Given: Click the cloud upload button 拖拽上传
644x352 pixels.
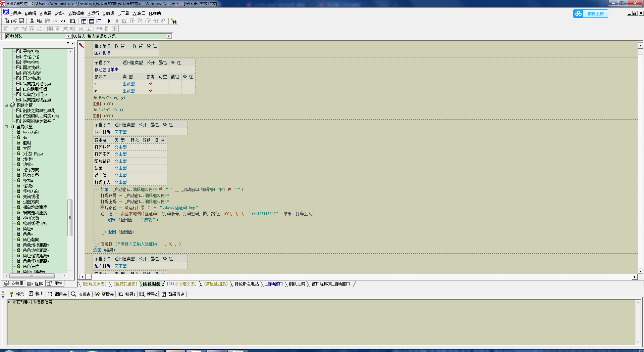Looking at the screenshot, I should pos(590,13).
